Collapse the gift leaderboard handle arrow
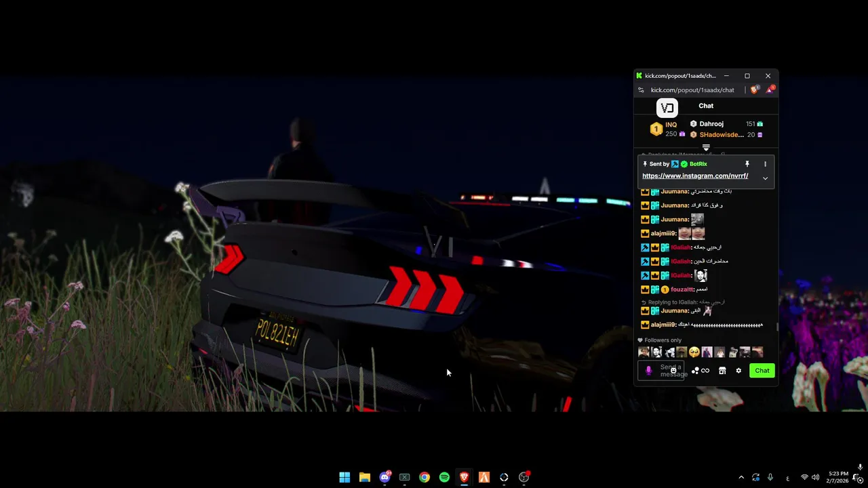This screenshot has height=488, width=868. (706, 148)
